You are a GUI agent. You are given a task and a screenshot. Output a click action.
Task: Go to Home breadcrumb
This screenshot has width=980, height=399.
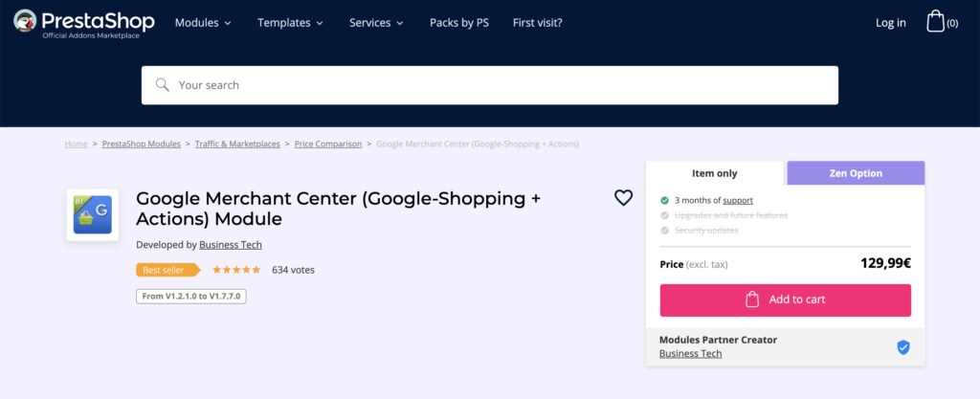77,144
